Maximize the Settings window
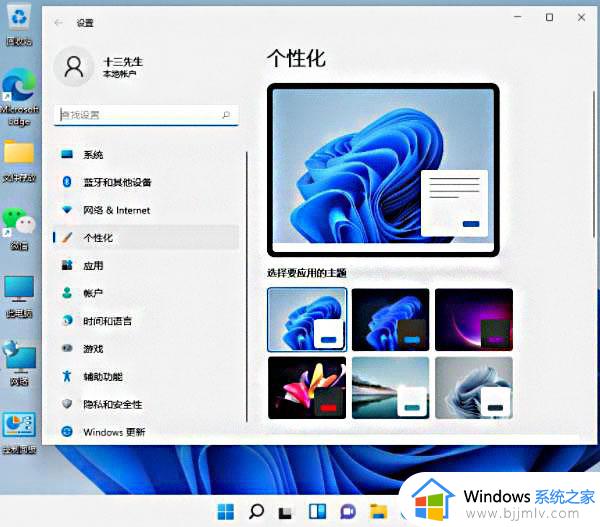This screenshot has width=600, height=527. (549, 17)
